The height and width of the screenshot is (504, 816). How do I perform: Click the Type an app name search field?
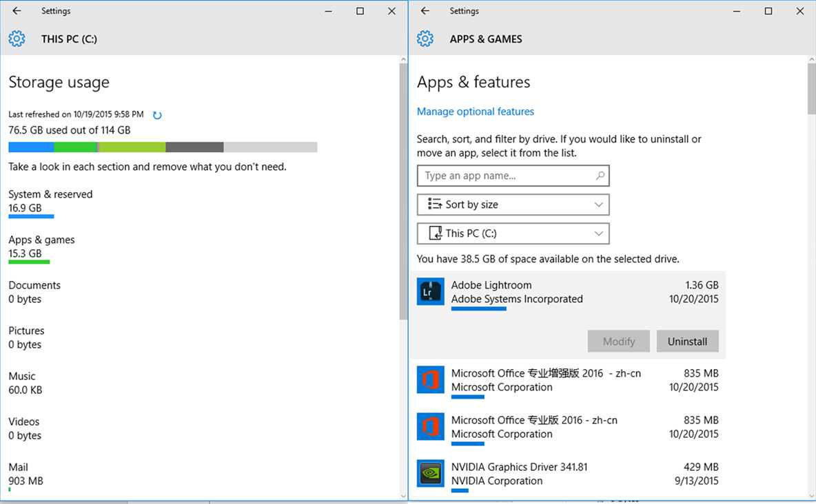(513, 176)
